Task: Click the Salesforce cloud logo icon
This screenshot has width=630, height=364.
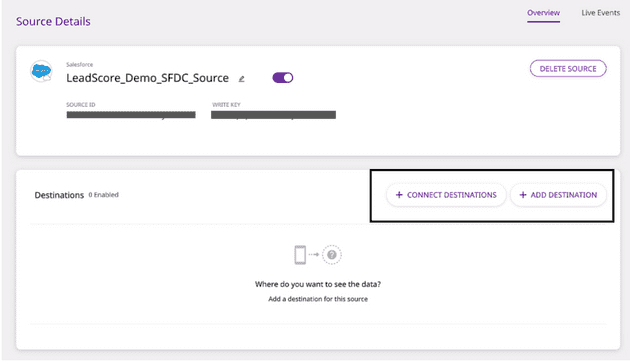Action: (x=41, y=72)
